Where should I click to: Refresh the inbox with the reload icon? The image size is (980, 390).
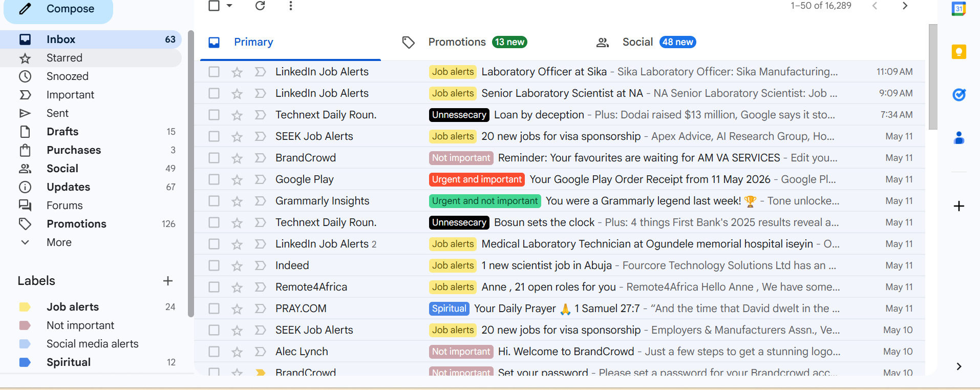click(x=260, y=6)
